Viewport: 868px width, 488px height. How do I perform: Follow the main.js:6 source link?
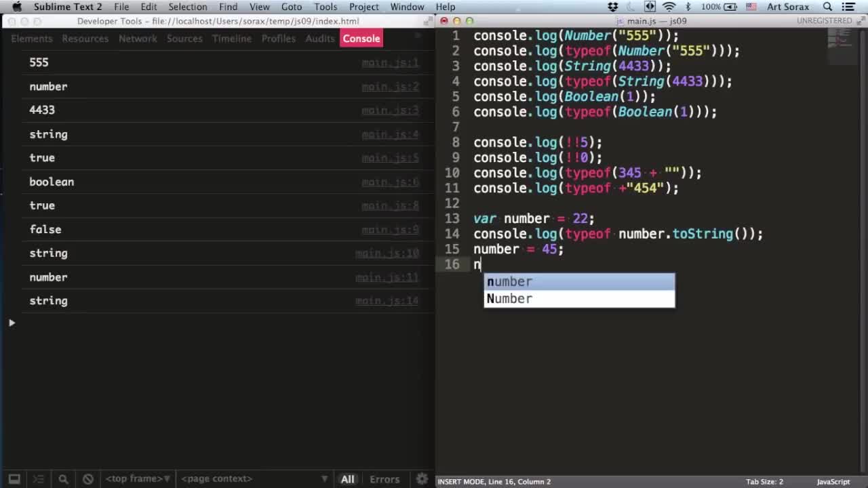(390, 182)
